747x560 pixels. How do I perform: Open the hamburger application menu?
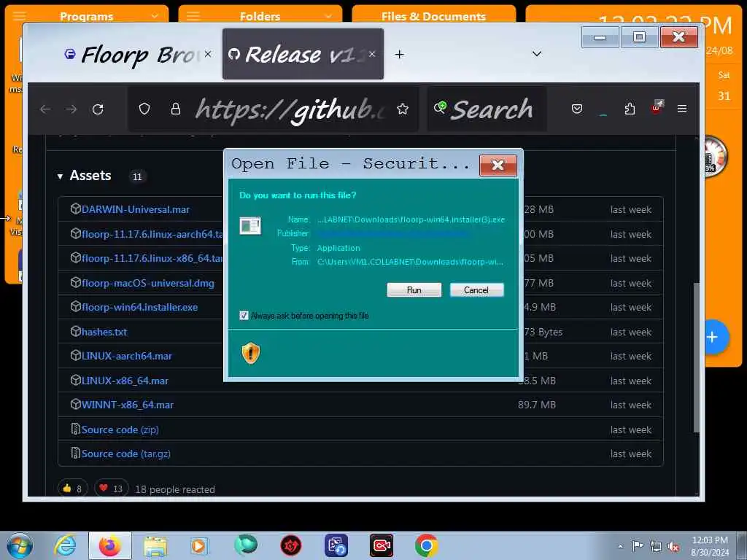tap(682, 109)
